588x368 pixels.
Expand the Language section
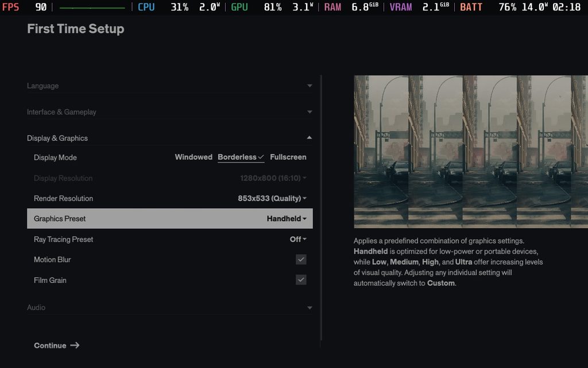(x=169, y=86)
